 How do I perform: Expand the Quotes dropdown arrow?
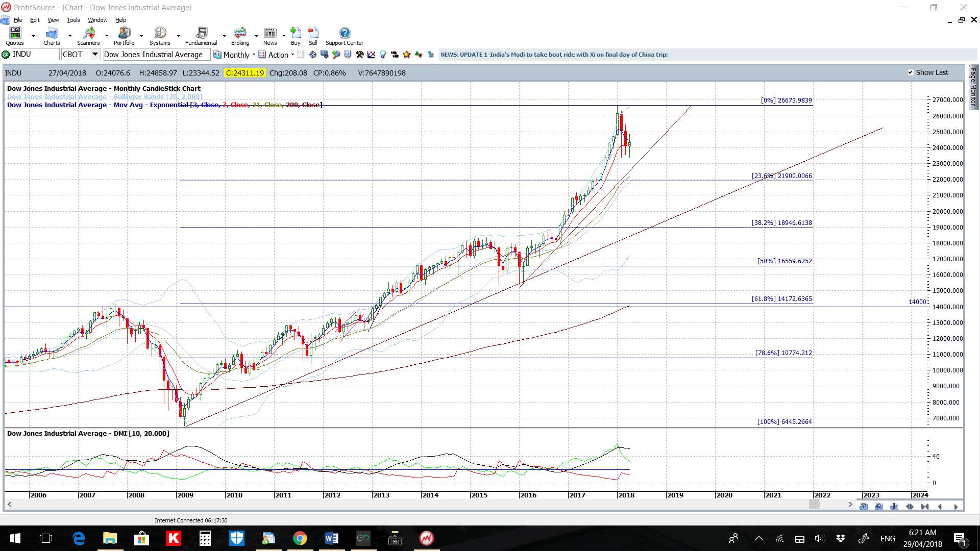click(33, 36)
